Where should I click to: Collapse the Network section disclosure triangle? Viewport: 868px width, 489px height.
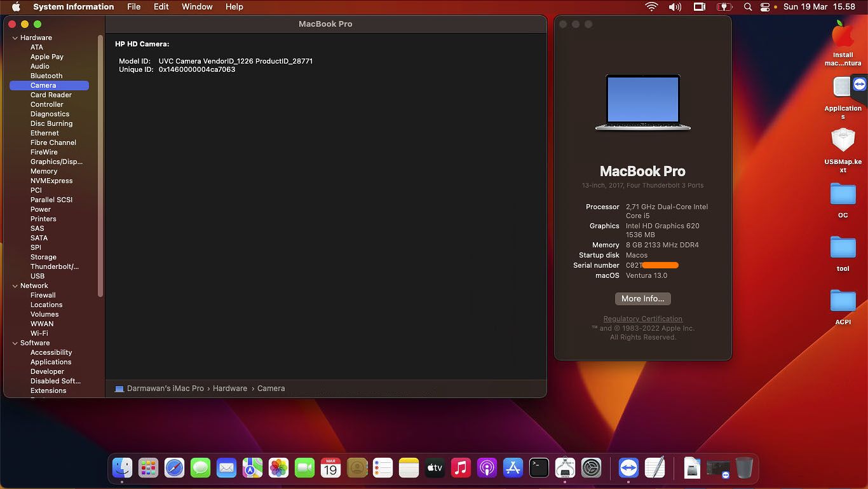click(x=15, y=286)
